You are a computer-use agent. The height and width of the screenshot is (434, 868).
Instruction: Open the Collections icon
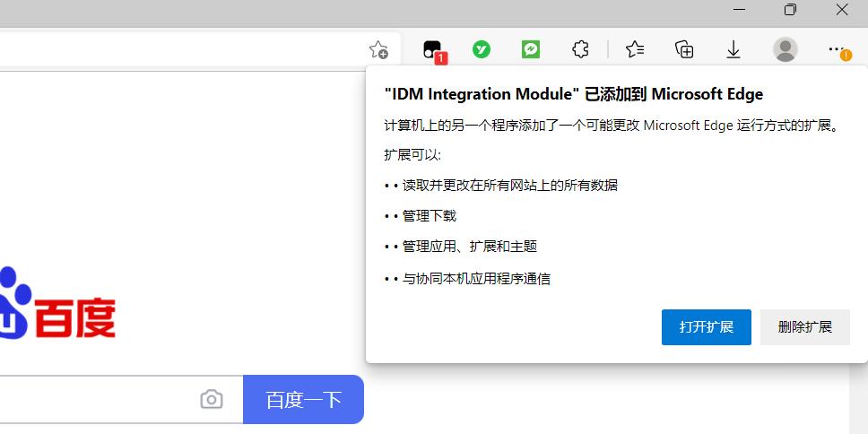(x=684, y=50)
